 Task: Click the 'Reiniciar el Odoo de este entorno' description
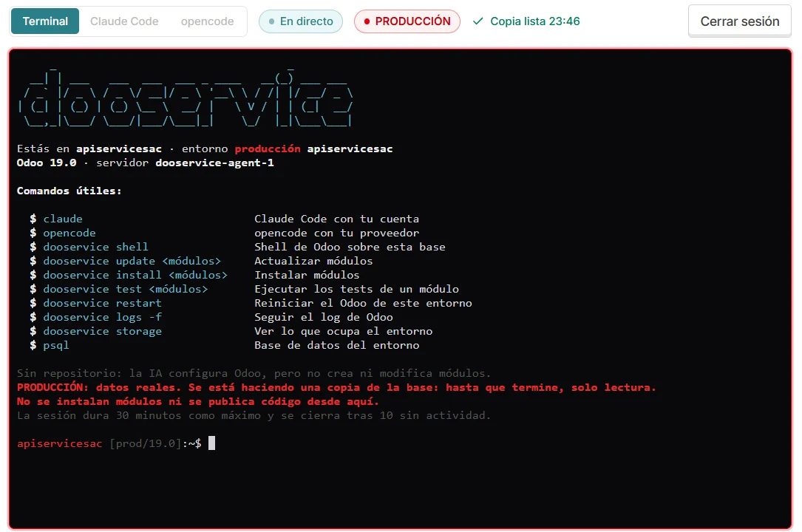(x=363, y=303)
